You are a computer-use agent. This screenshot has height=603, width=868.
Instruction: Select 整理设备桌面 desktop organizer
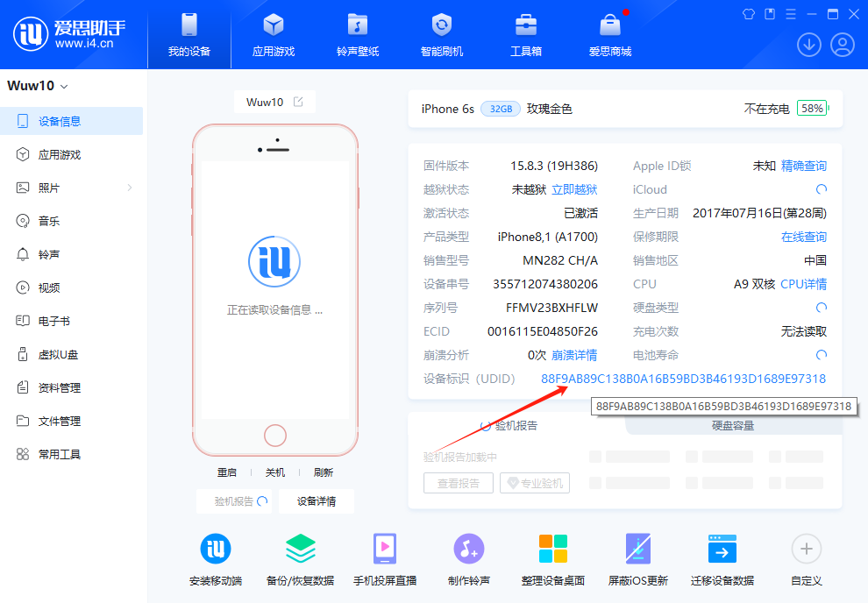[x=553, y=557]
